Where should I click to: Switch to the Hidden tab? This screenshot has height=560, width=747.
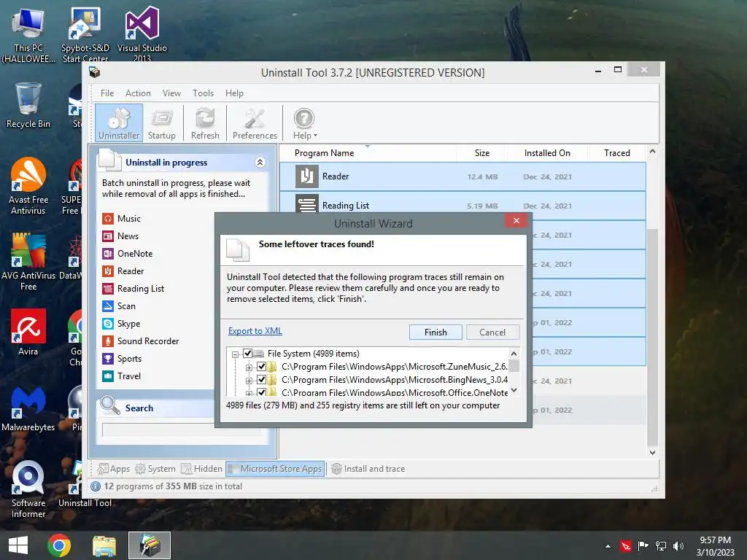pyautogui.click(x=201, y=469)
